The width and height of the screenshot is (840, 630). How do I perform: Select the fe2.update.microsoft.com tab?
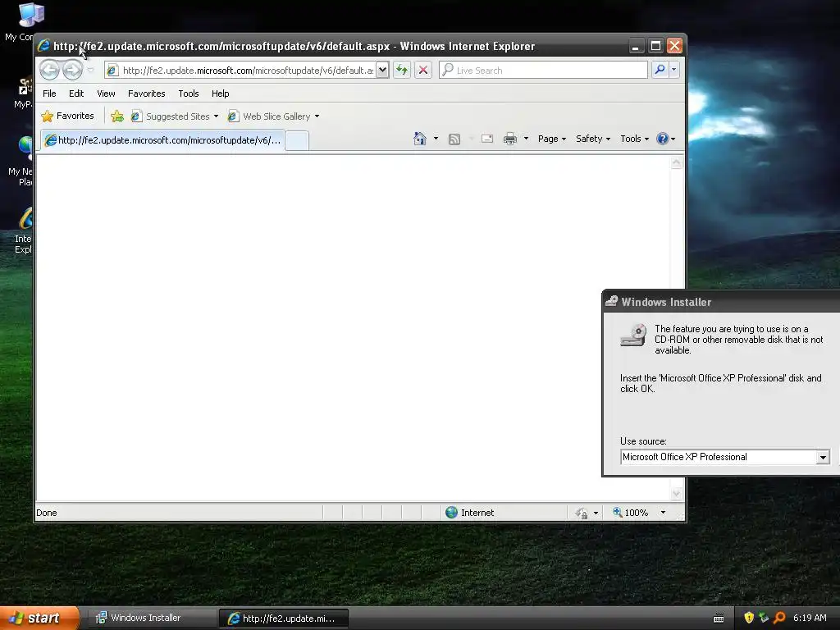[x=162, y=140]
